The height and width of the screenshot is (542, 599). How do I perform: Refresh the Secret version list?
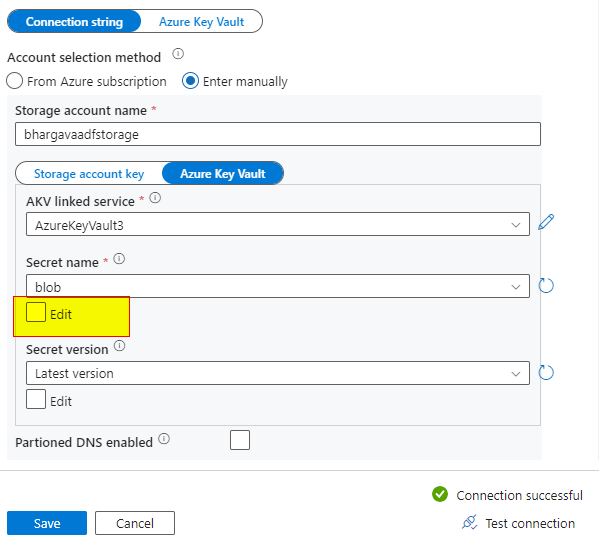(546, 373)
